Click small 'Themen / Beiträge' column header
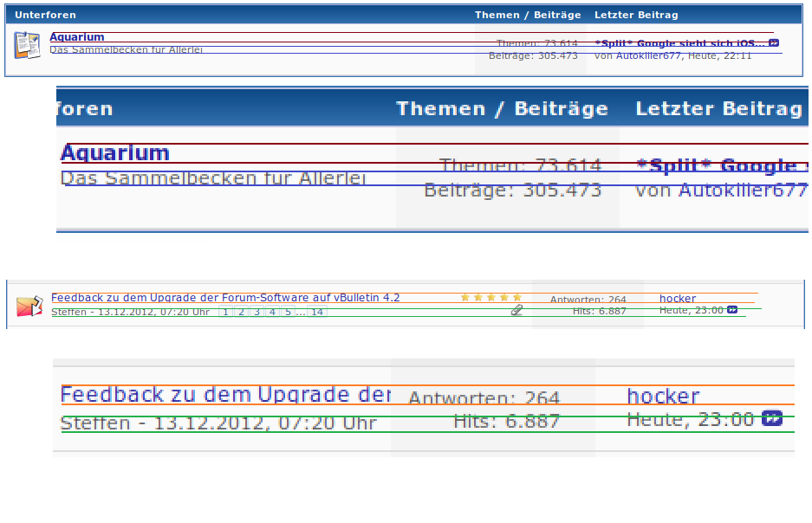This screenshot has height=523, width=812. click(x=528, y=15)
